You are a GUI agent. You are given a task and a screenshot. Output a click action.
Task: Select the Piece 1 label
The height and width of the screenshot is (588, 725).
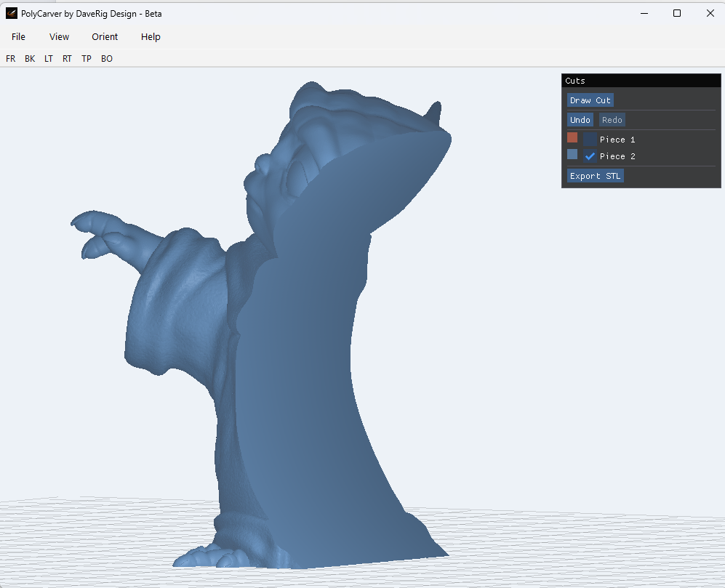tap(617, 140)
